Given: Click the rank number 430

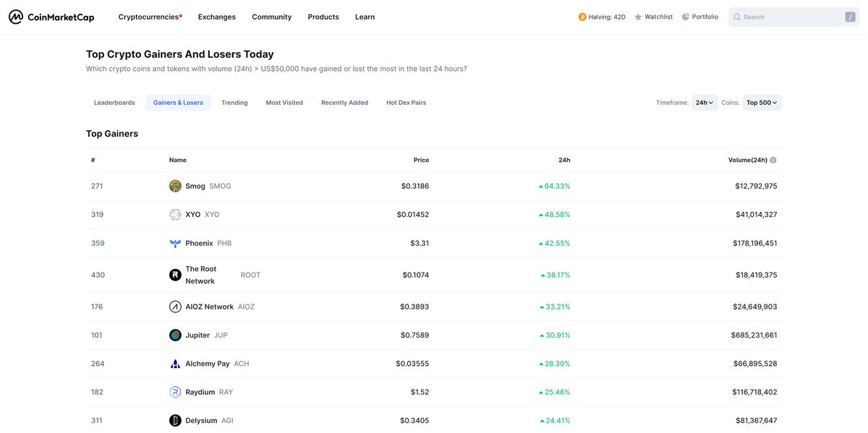Looking at the screenshot, I should [97, 275].
